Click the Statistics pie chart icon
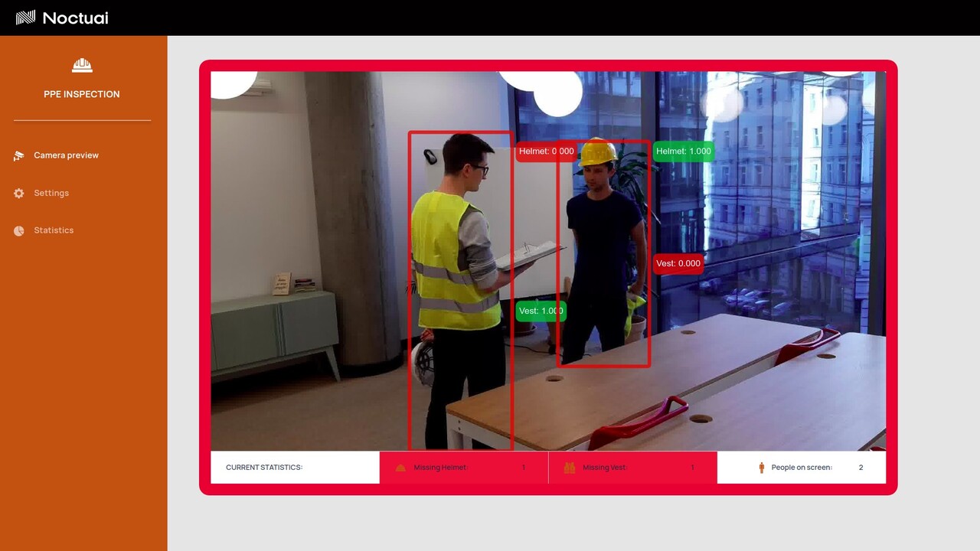 [19, 230]
